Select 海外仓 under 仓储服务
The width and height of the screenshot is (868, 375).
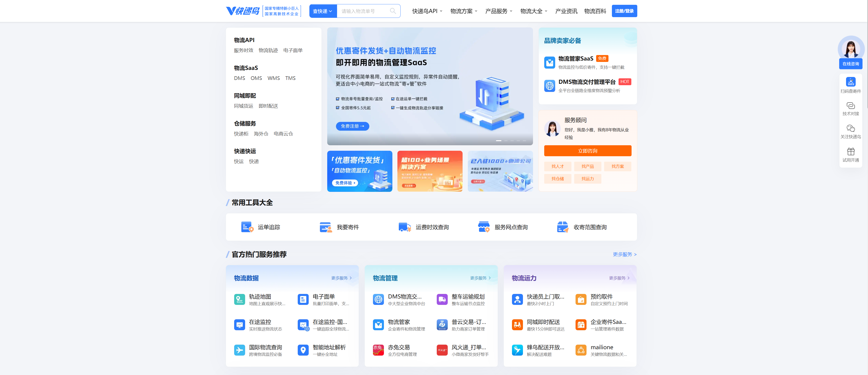click(x=261, y=134)
